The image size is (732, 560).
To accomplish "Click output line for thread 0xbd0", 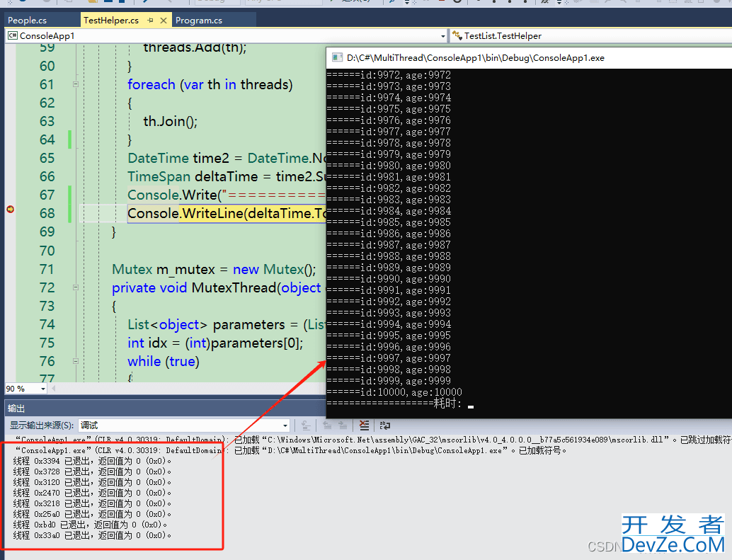I will click(x=90, y=525).
